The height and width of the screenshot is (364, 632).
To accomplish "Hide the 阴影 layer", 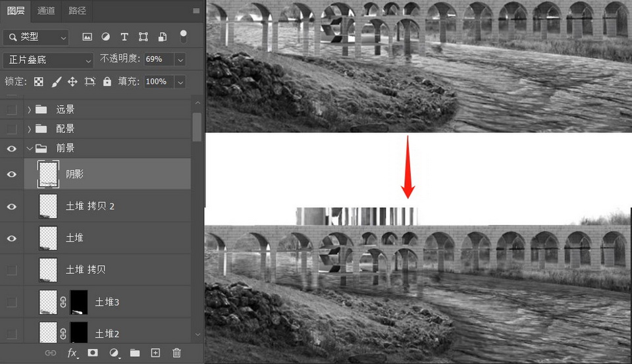I will point(11,174).
